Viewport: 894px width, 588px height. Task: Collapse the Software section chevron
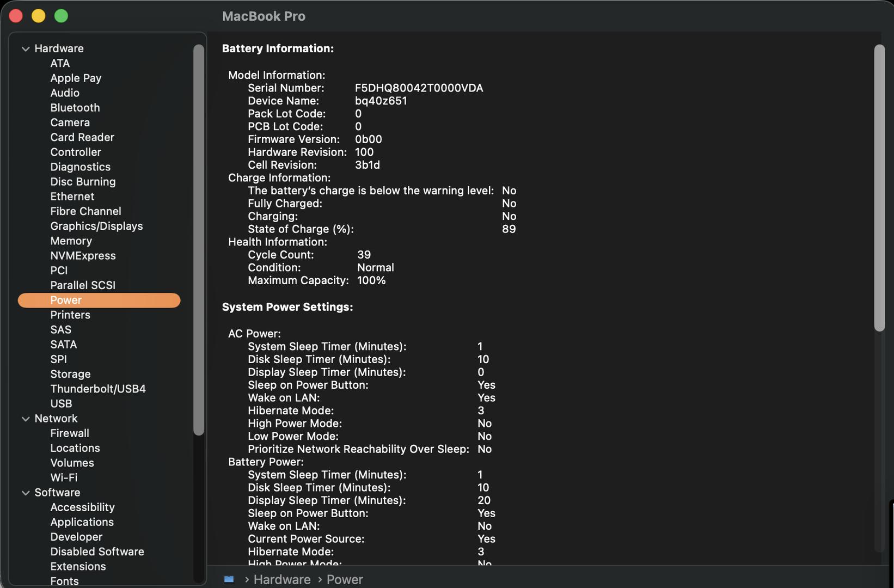(x=26, y=493)
